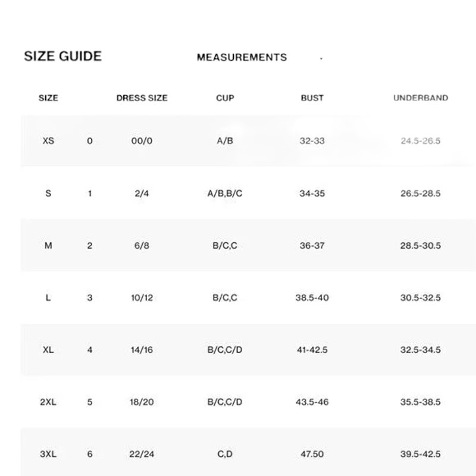Image resolution: width=476 pixels, height=476 pixels.
Task: Choose the S size row label
Action: 48,193
